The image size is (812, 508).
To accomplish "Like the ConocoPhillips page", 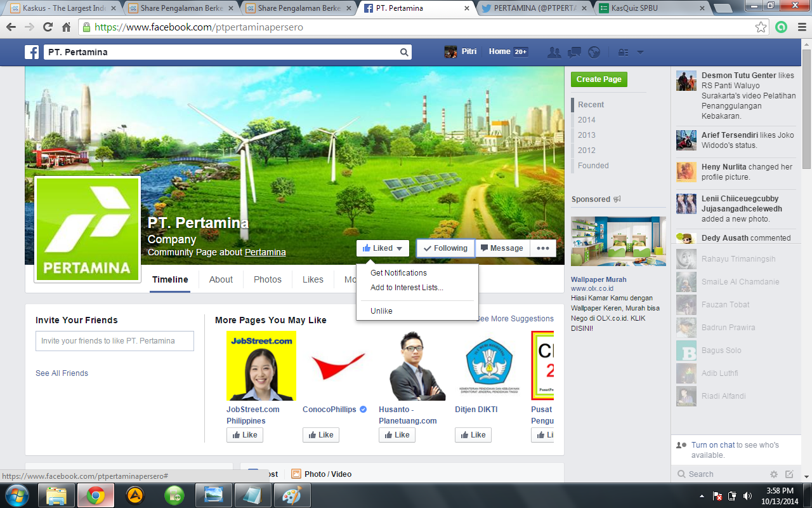I will pyautogui.click(x=321, y=435).
